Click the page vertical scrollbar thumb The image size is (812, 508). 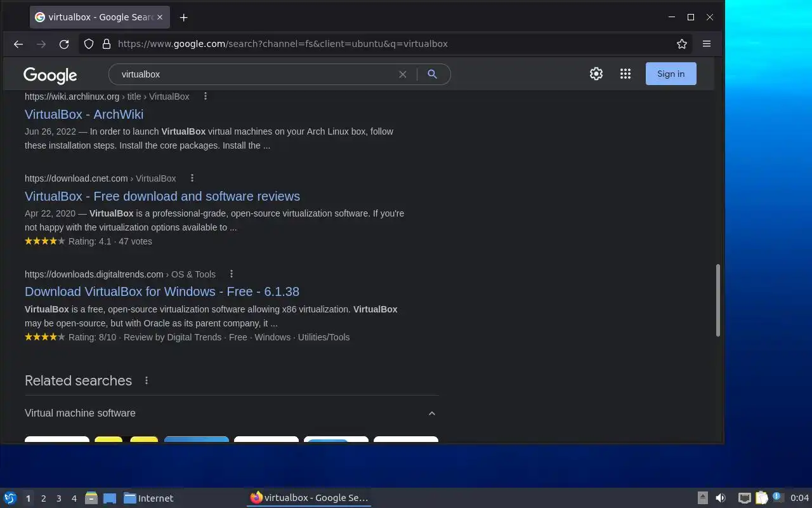tap(718, 300)
